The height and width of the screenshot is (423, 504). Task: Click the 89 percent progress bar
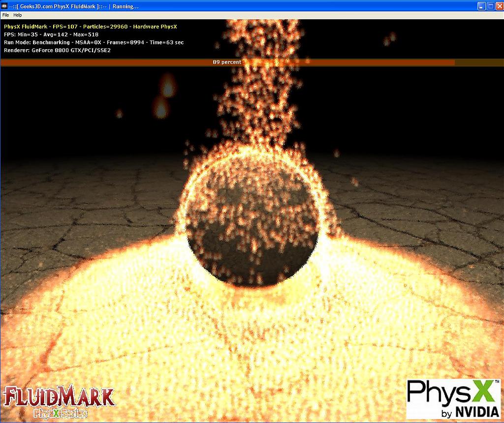(252, 62)
